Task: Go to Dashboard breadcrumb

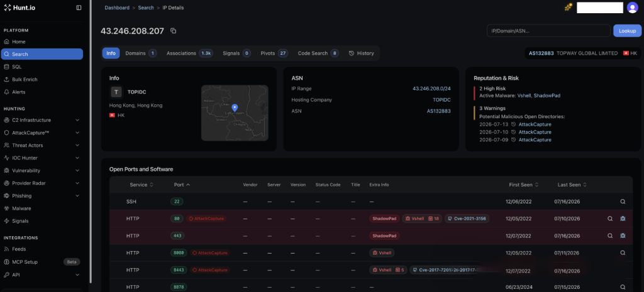Action: [117, 8]
